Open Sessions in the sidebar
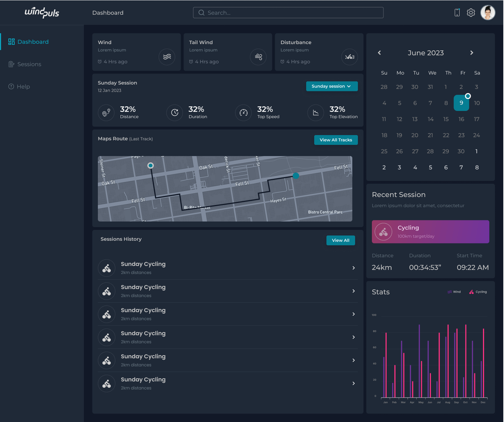 pyautogui.click(x=29, y=64)
